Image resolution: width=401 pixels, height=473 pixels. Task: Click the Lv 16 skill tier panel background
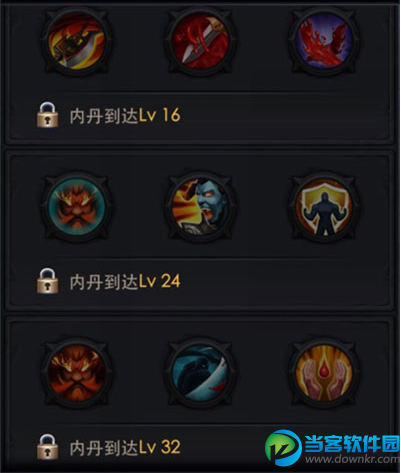coord(200,73)
